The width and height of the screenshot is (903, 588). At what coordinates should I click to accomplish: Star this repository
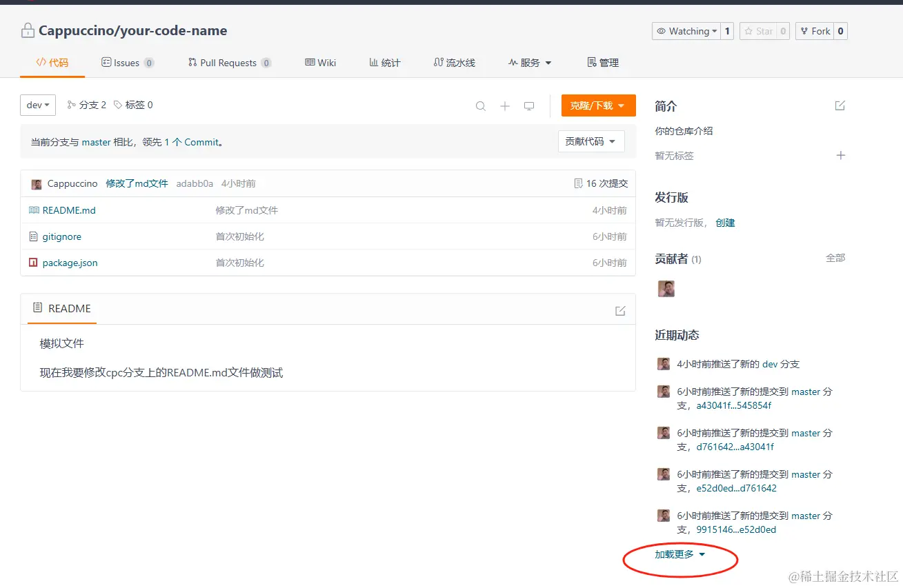click(x=758, y=31)
